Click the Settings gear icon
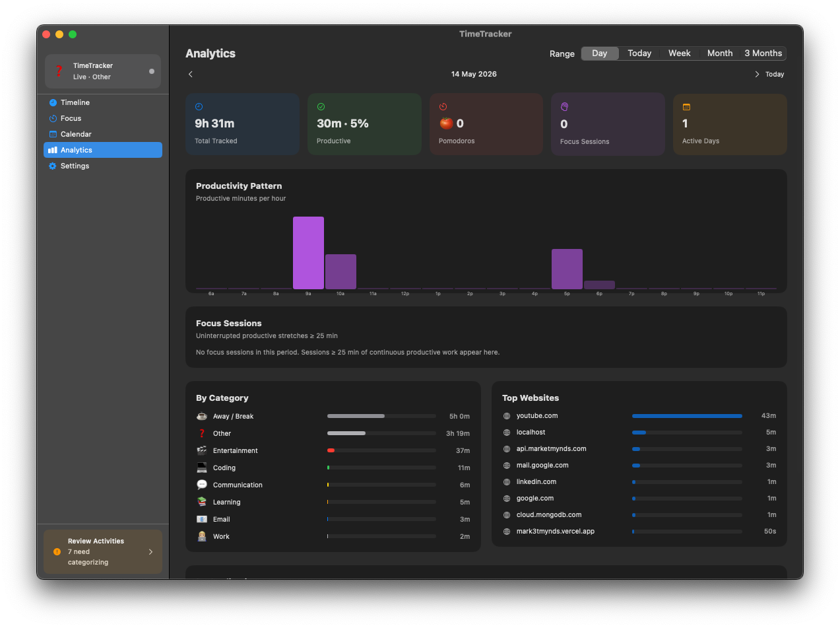The height and width of the screenshot is (628, 840). pos(53,166)
